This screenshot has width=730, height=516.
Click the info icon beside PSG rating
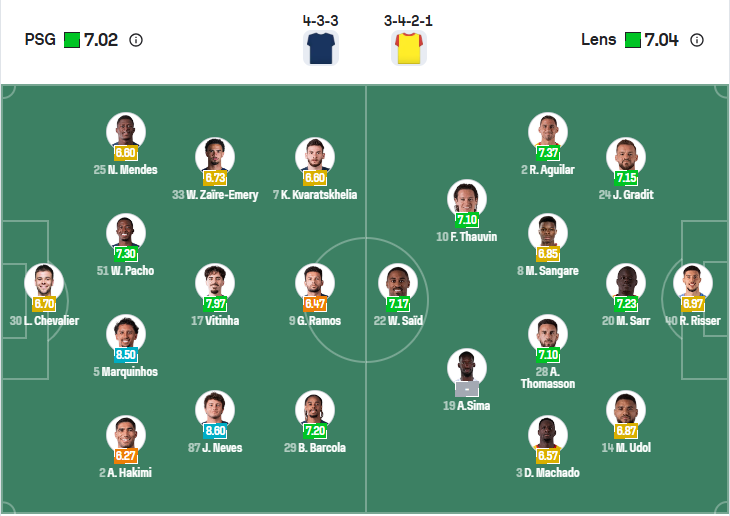[x=136, y=41]
